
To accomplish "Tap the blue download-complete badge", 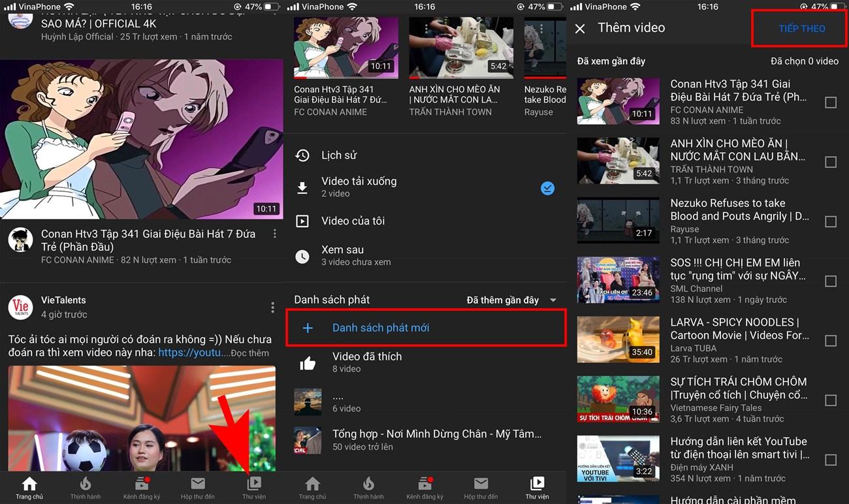I will (548, 188).
